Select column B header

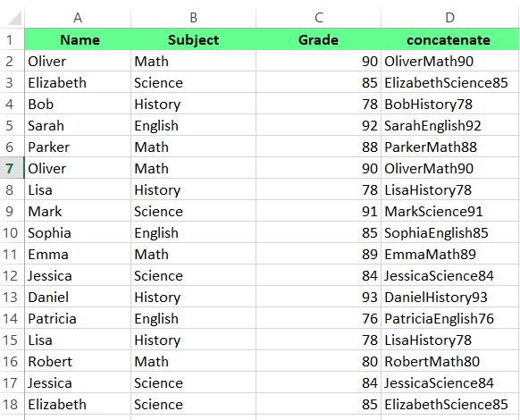point(193,18)
